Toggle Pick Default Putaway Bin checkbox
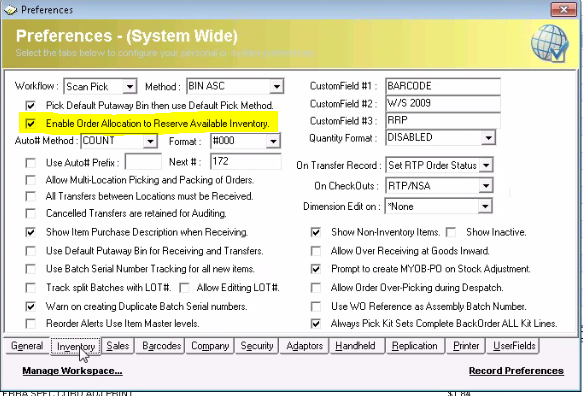This screenshot has width=583, height=396. point(30,106)
